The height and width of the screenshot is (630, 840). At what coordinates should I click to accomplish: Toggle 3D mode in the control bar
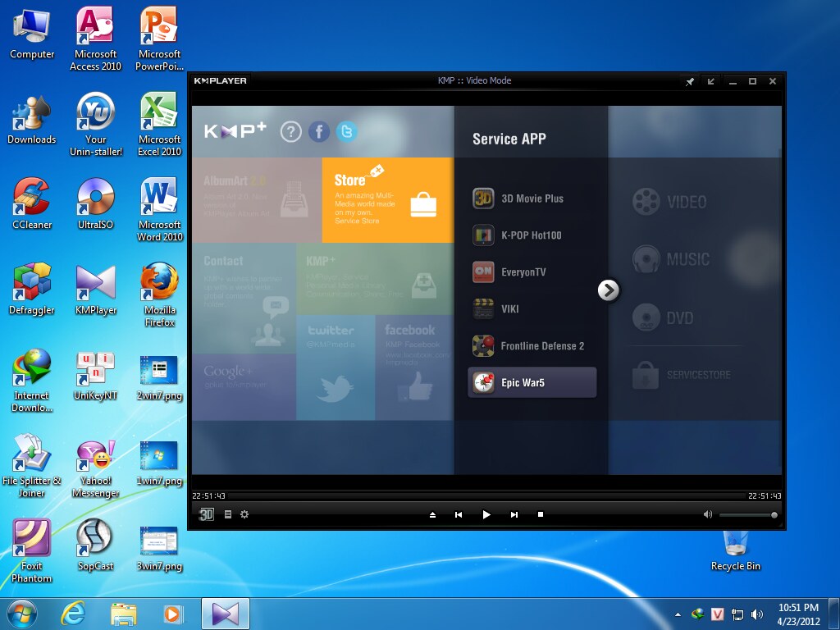click(207, 514)
